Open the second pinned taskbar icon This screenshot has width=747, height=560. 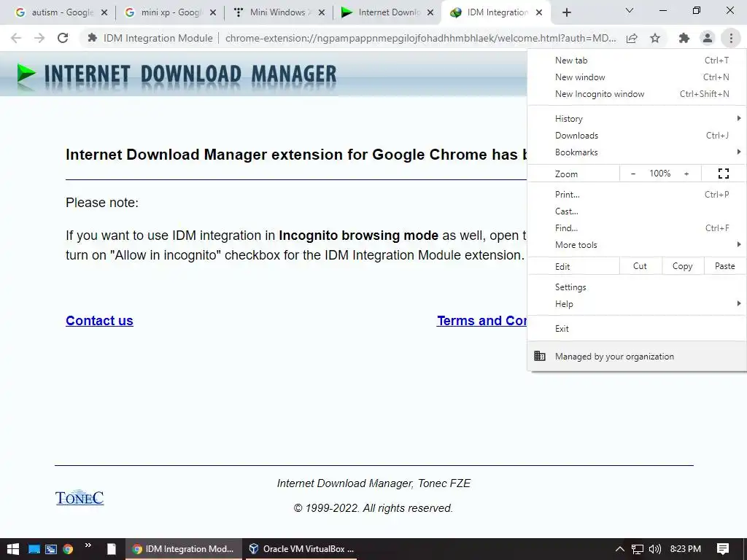click(51, 549)
